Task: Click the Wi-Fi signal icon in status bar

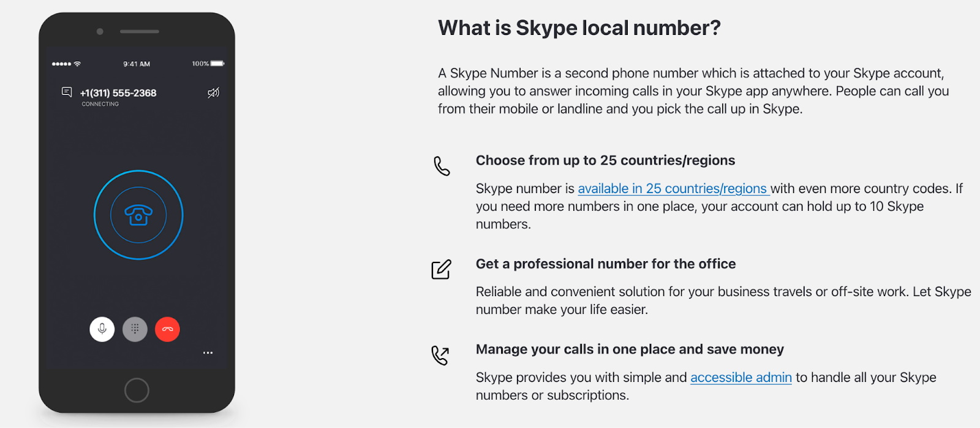Action: pos(77,64)
